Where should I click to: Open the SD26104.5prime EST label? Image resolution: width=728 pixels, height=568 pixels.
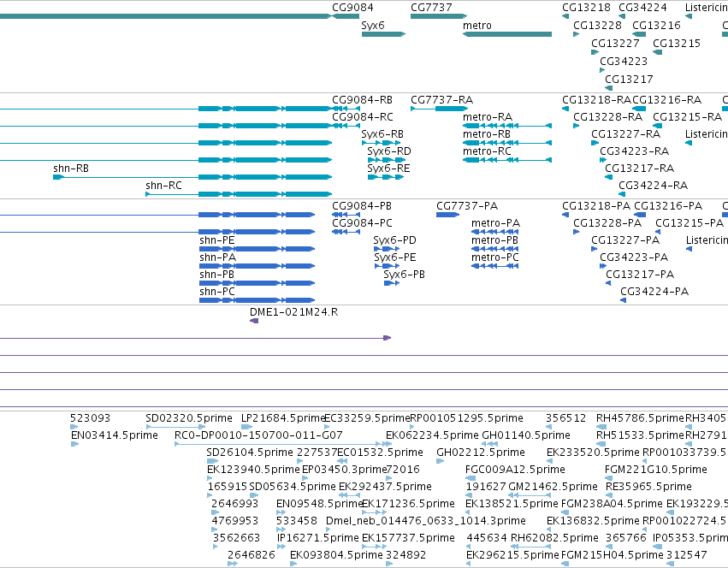click(250, 453)
